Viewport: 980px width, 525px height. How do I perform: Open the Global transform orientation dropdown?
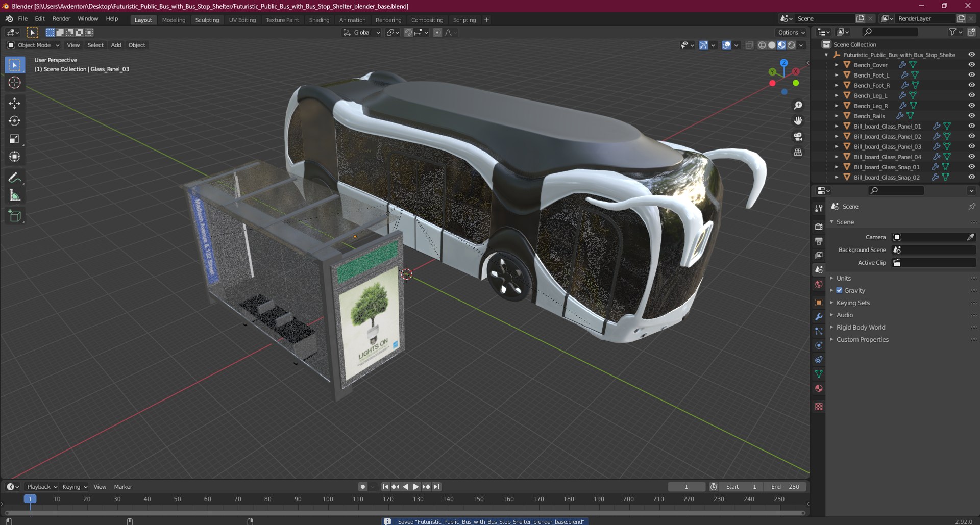pyautogui.click(x=362, y=33)
